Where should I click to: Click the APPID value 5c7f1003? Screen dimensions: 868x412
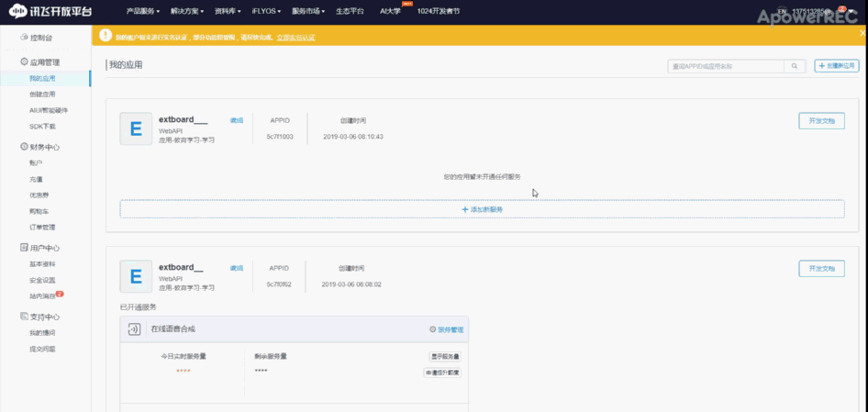pos(280,136)
